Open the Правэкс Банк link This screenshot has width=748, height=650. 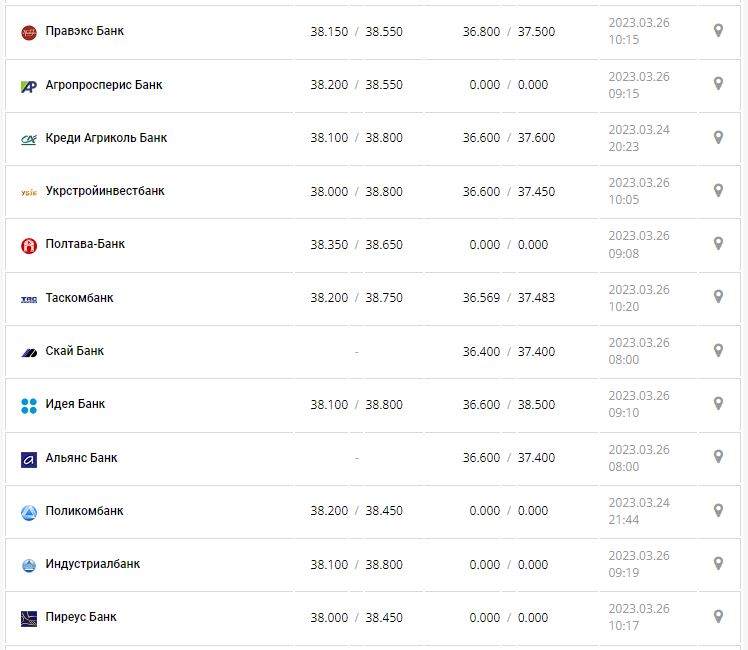(x=85, y=31)
